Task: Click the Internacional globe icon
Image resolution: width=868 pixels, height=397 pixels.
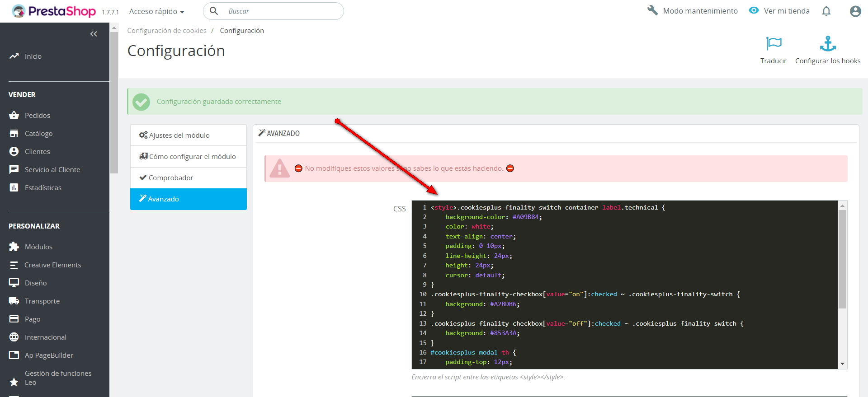Action: click(x=14, y=337)
